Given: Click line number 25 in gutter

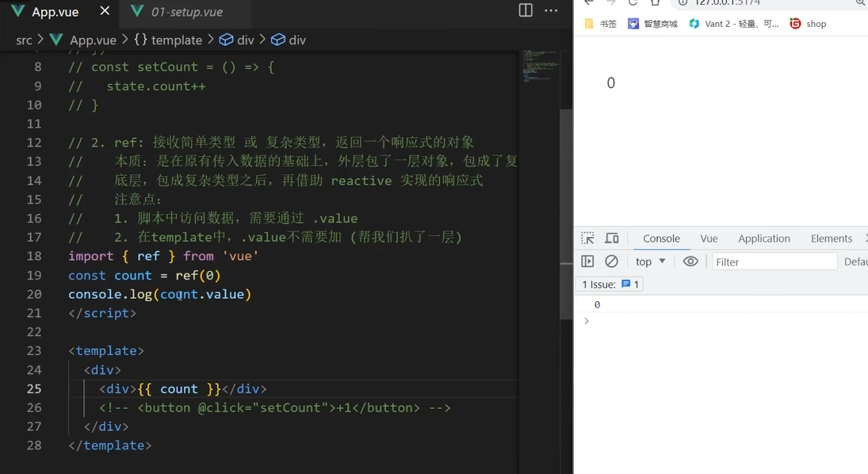Looking at the screenshot, I should coord(34,388).
